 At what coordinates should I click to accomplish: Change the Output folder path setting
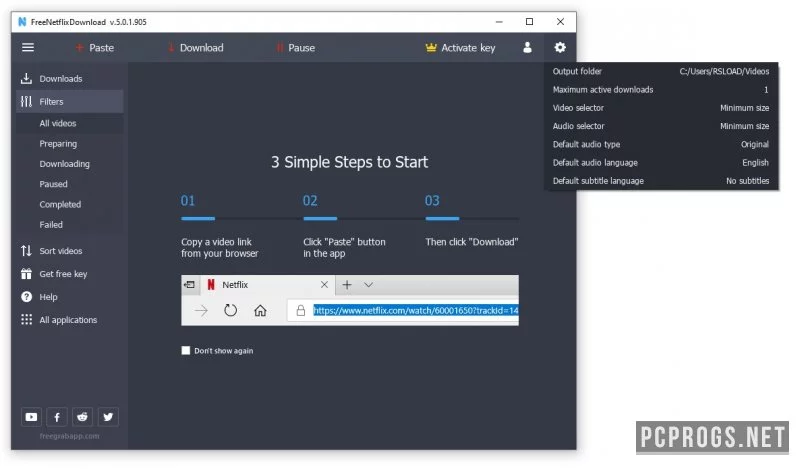pyautogui.click(x=661, y=71)
